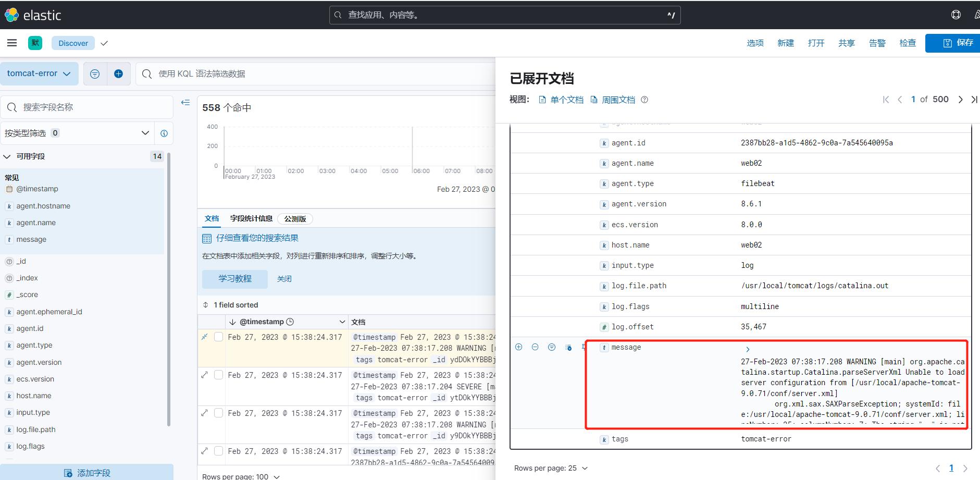
Task: Open the main navigation hamburger menu
Action: [12, 43]
